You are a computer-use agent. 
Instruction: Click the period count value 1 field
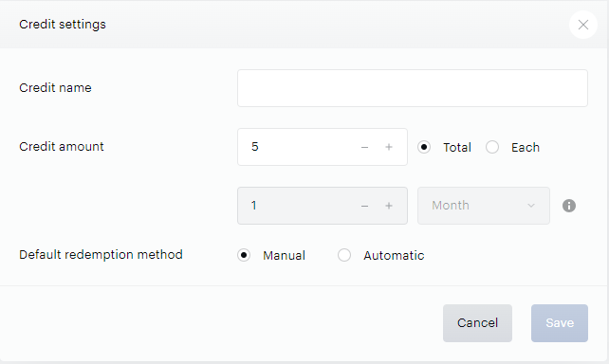[x=297, y=206]
